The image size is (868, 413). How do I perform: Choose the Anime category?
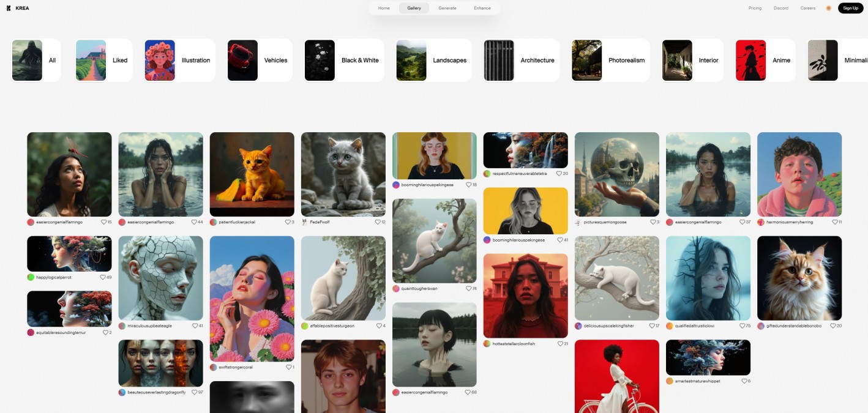[x=765, y=61]
